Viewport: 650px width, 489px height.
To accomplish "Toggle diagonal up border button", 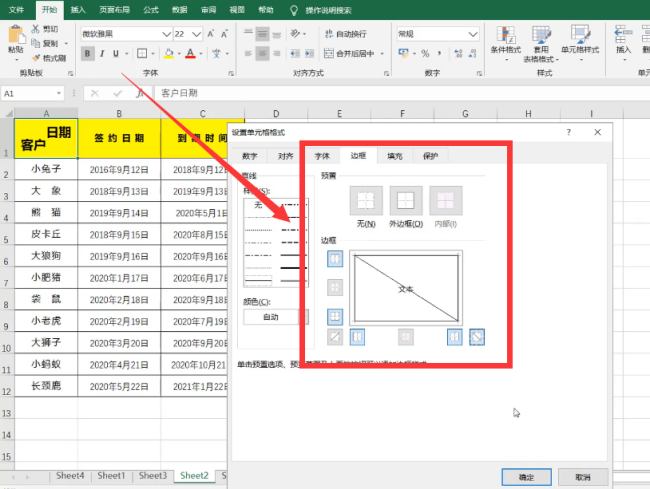I will pos(335,337).
